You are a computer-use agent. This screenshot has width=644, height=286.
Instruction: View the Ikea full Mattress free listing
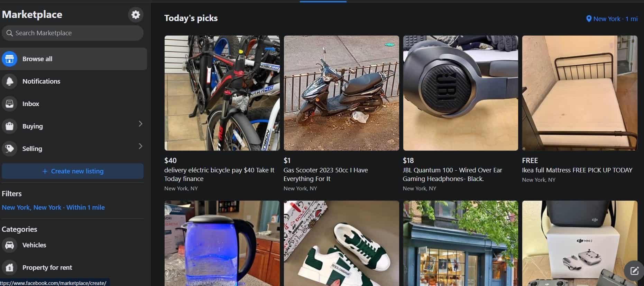click(580, 109)
